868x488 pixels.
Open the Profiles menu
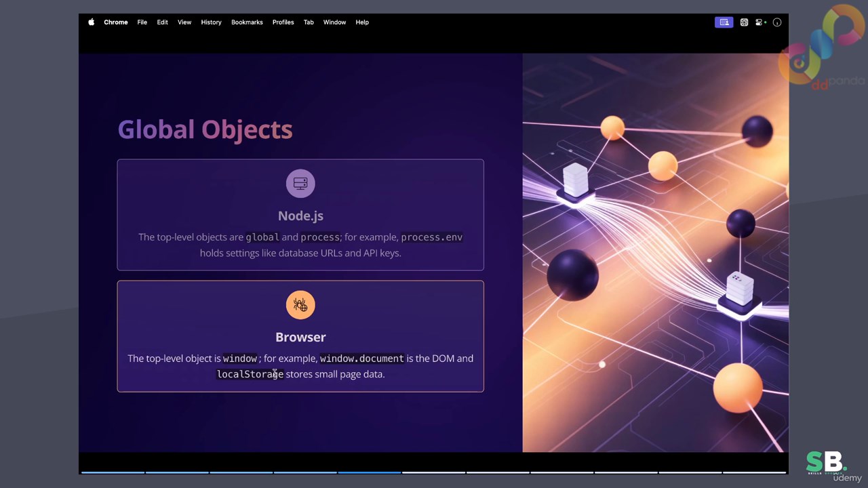pos(283,22)
